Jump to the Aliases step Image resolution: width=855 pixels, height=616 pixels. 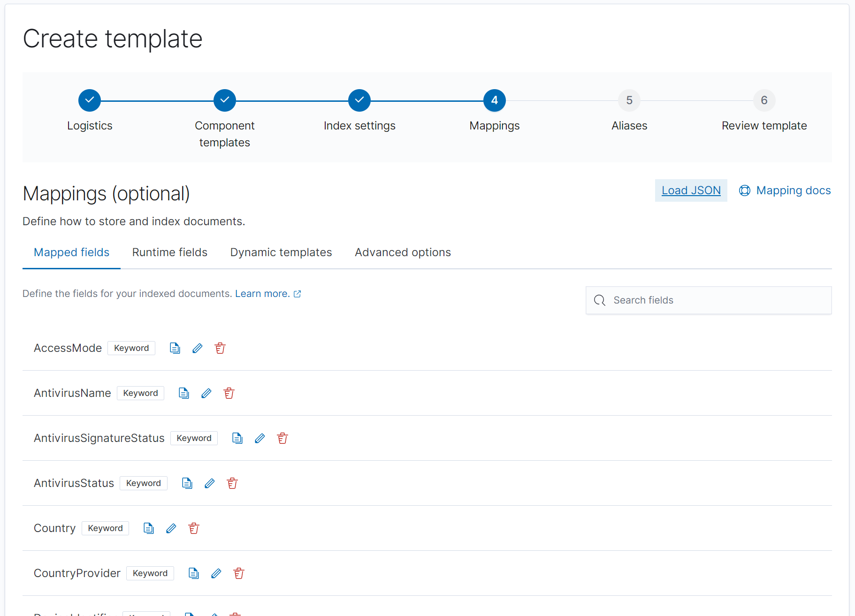[629, 100]
